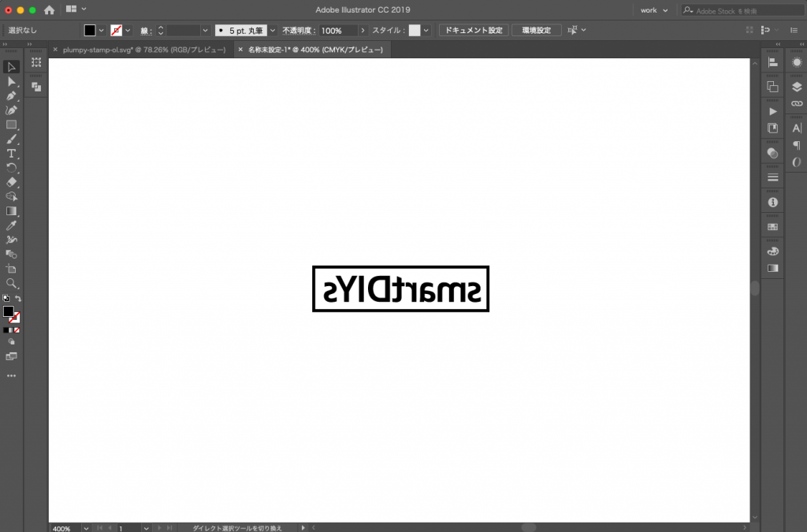Open the Character panel icon

797,128
